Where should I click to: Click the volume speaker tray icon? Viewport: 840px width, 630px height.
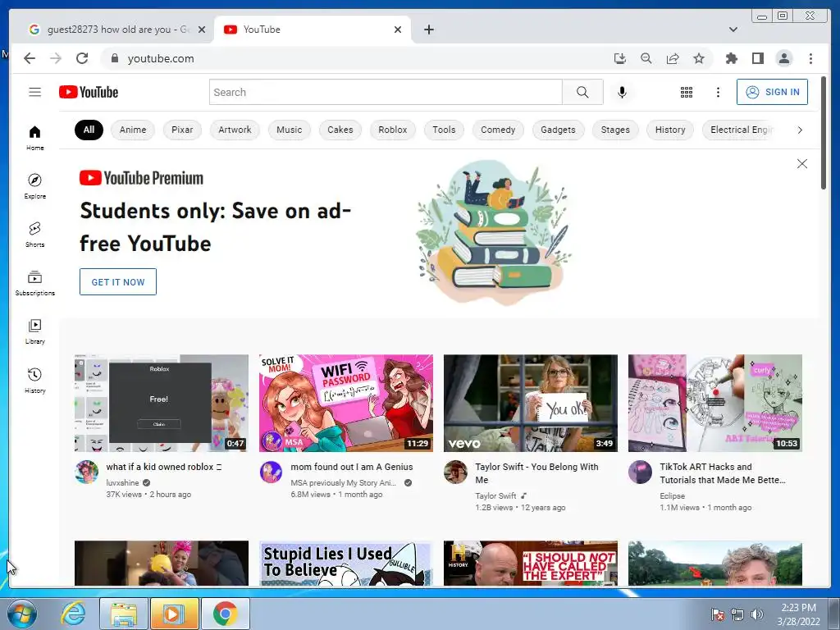(756, 614)
